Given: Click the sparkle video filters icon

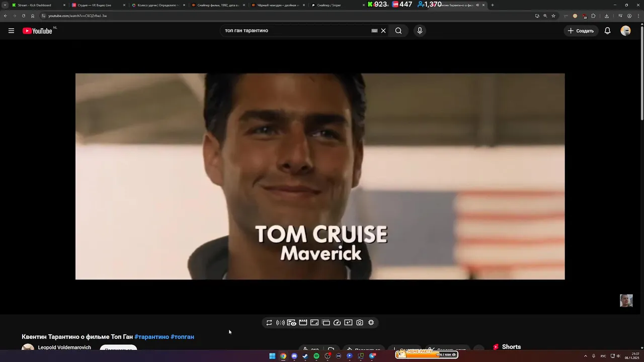Looking at the screenshot, I should click(x=348, y=323).
